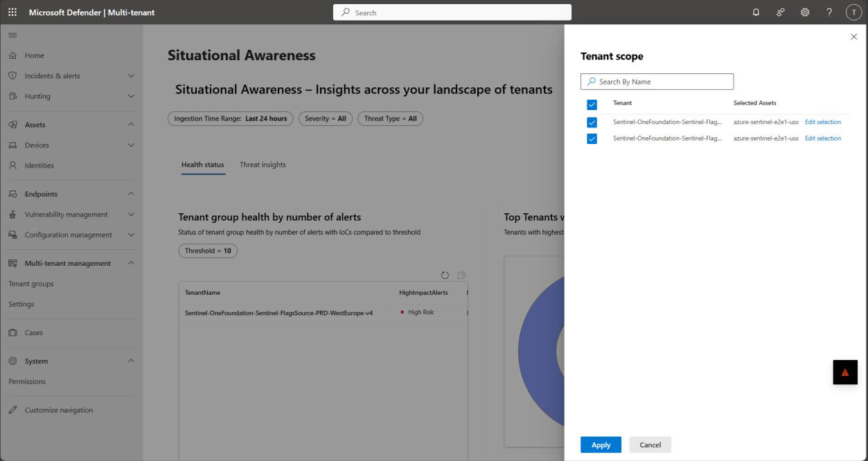This screenshot has width=868, height=461.
Task: Open Permissions under System
Action: pos(27,381)
